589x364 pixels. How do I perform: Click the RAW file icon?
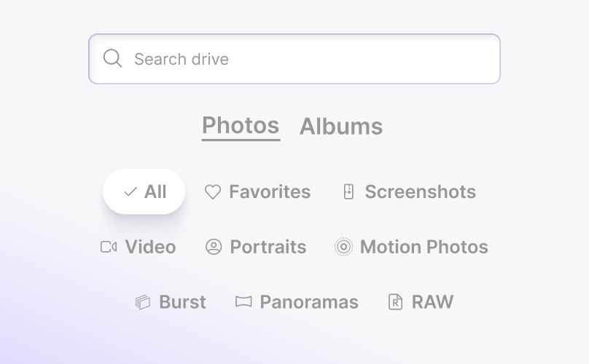coord(395,302)
